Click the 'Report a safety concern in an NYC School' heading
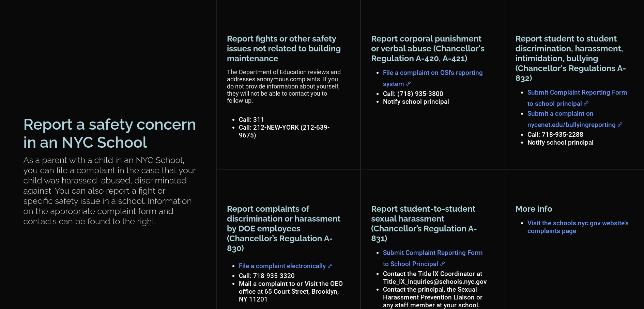The width and height of the screenshot is (644, 309). click(109, 133)
